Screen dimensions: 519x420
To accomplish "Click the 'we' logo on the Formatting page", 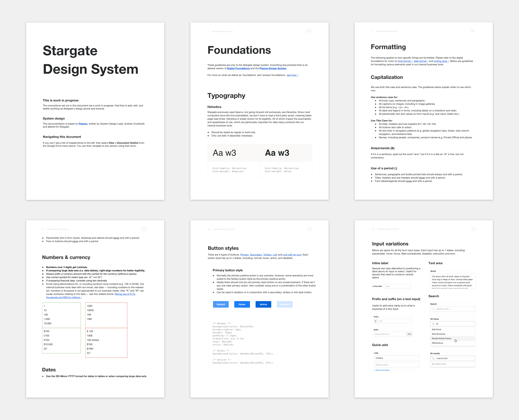I will 472,31.
